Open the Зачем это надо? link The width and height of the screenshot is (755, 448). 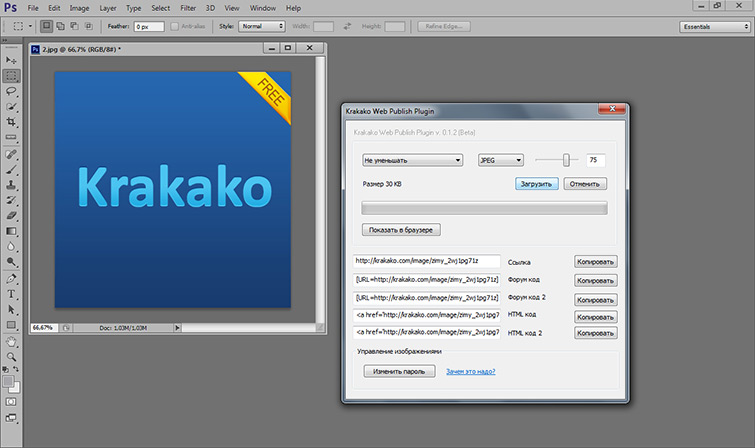(470, 371)
